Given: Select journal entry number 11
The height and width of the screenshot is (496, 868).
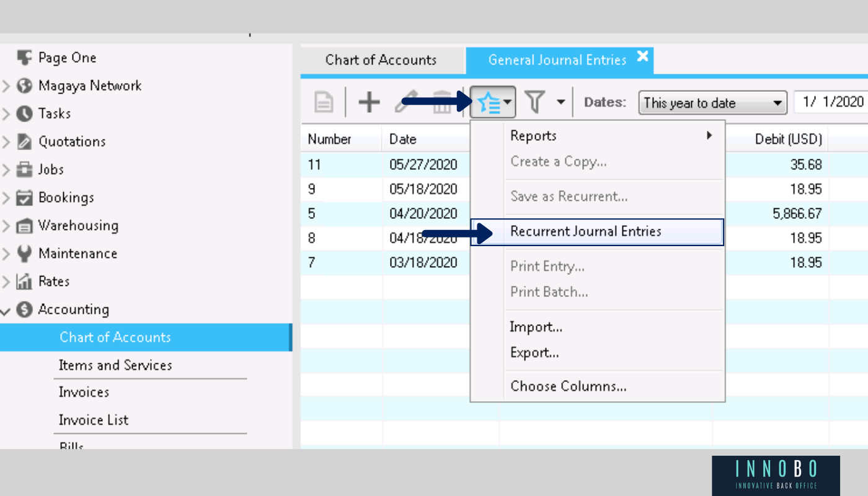Looking at the screenshot, I should 314,165.
